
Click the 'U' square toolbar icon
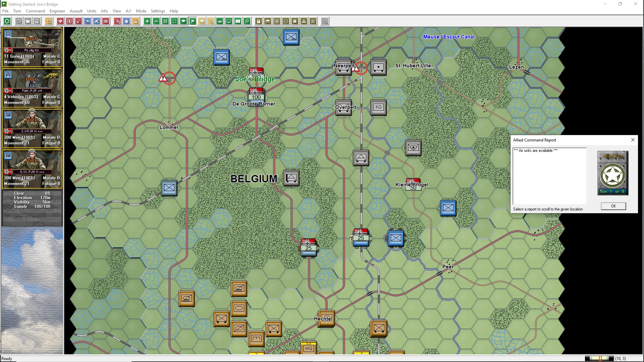(x=277, y=21)
